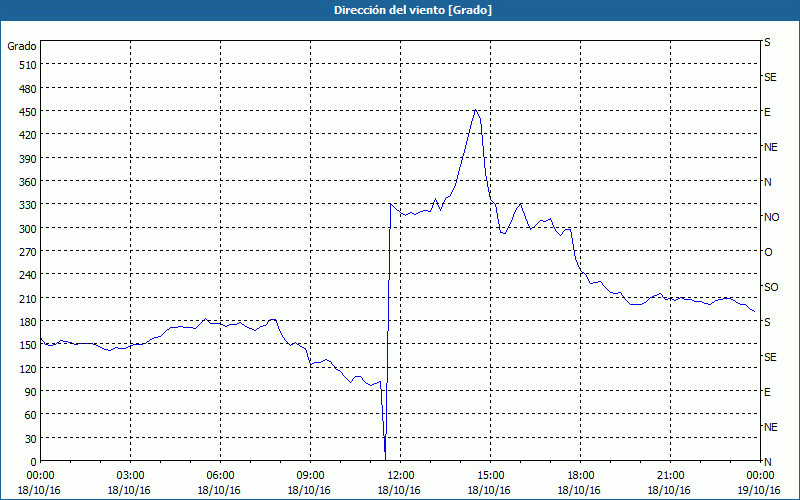Select the 240 degree value
This screenshot has width=800, height=500.
pos(28,275)
